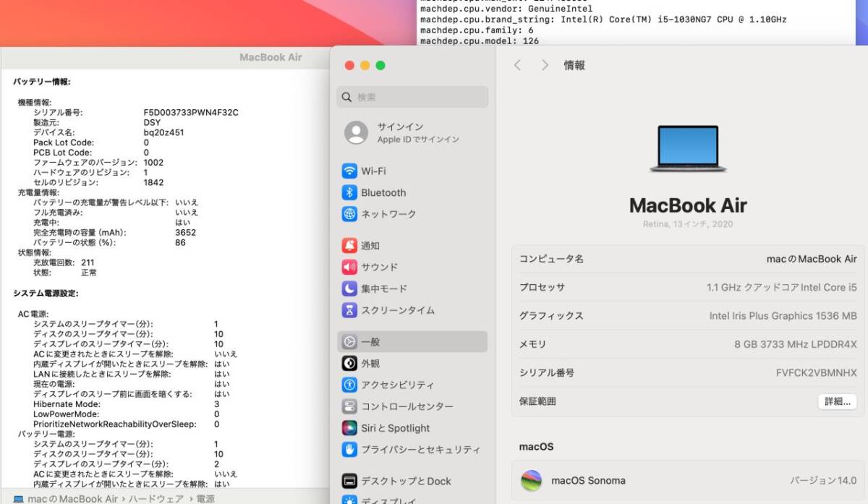Select the アクセシビリティ icon
Viewport: 868px width, 504px height.
(x=350, y=385)
